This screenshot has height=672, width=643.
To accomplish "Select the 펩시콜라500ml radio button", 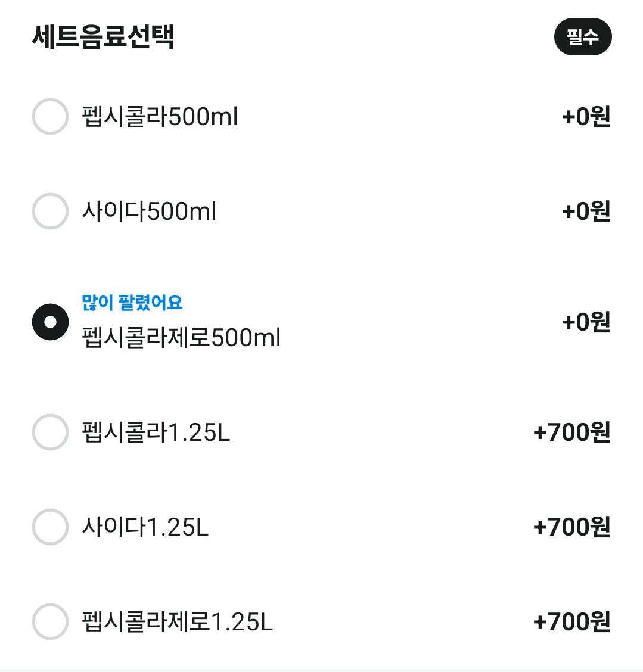I will click(x=50, y=117).
